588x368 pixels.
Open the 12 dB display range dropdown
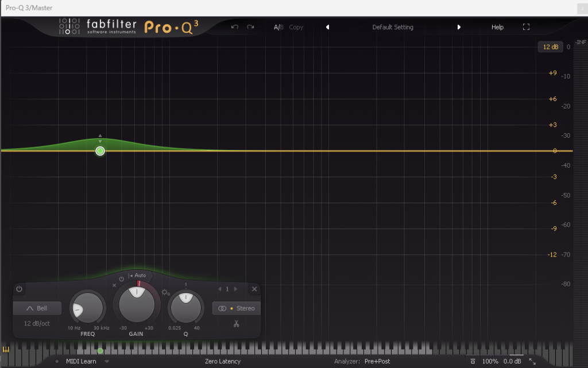(x=551, y=47)
